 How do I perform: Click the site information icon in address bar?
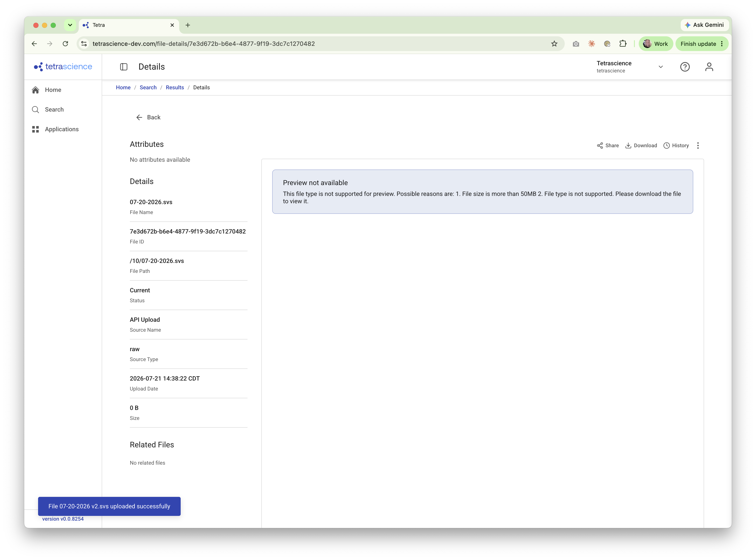point(84,44)
